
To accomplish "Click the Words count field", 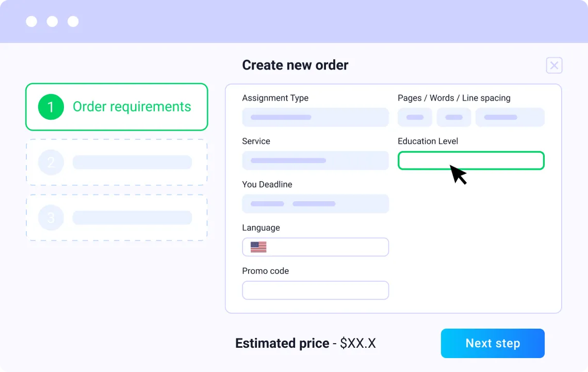I will coord(454,117).
